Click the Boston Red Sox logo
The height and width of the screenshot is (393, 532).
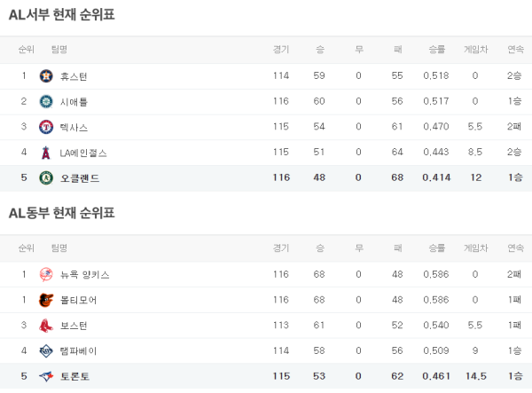(x=46, y=326)
